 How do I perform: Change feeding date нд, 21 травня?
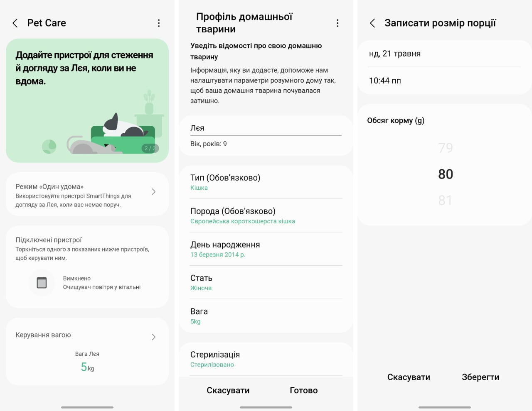tap(445, 54)
